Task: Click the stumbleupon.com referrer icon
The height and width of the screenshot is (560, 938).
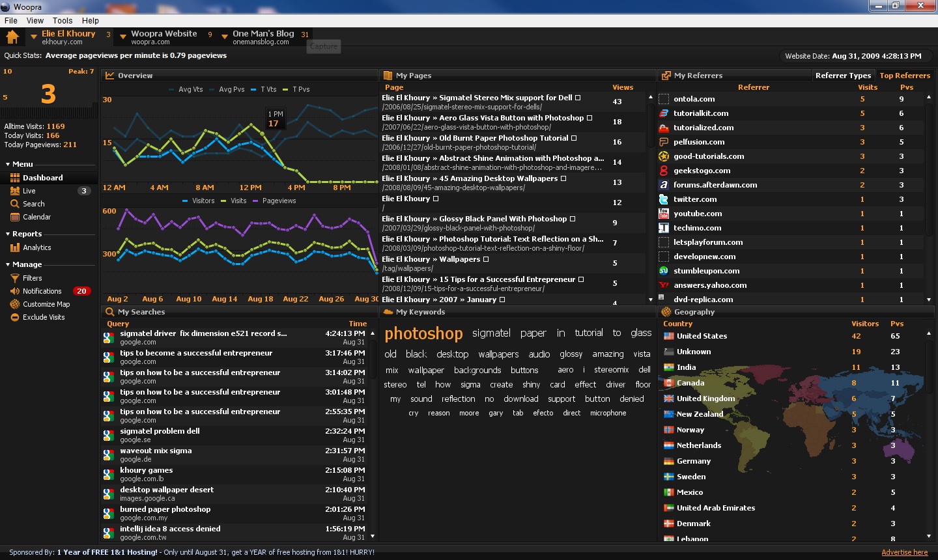Action: [664, 271]
